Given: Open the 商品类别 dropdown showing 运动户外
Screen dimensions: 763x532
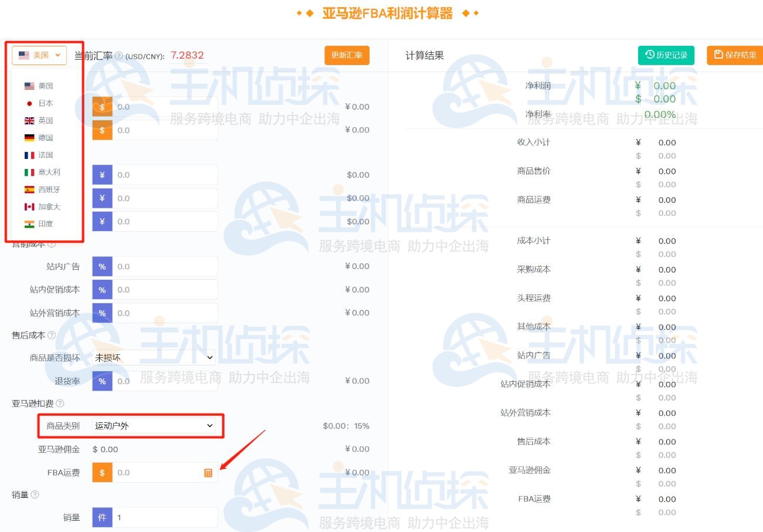Looking at the screenshot, I should 154,426.
